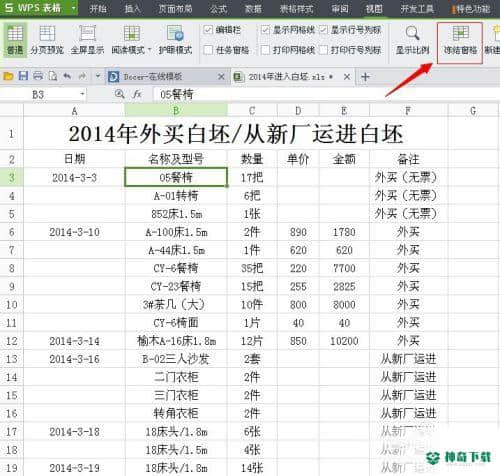Select the 普通 normal view icon
Image resolution: width=500 pixels, height=476 pixels.
tap(15, 33)
